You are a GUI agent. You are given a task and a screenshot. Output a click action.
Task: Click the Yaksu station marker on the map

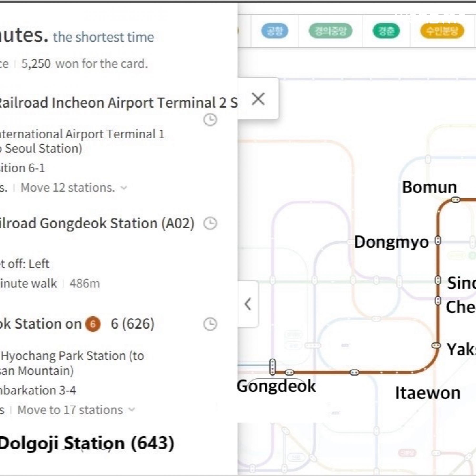(x=436, y=345)
